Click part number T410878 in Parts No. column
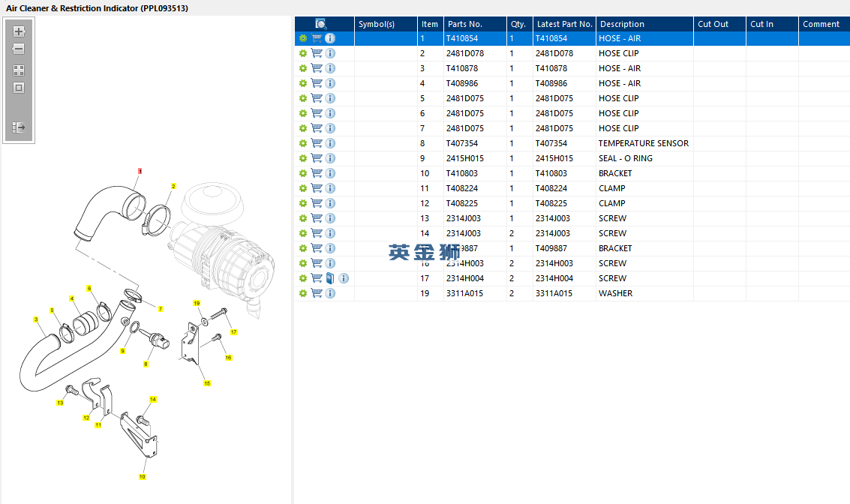Screen dimensions: 850x504 462,68
